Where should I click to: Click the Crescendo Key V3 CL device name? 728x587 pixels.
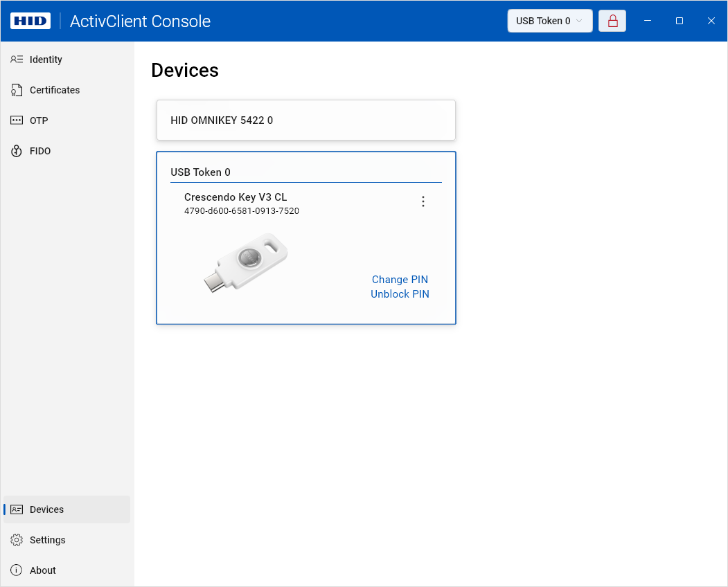pyautogui.click(x=236, y=197)
